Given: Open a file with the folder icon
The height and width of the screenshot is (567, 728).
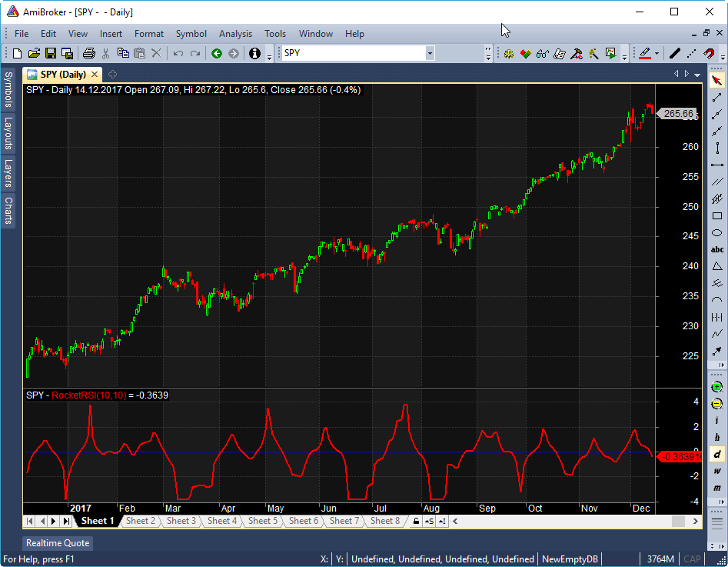Looking at the screenshot, I should coord(34,53).
